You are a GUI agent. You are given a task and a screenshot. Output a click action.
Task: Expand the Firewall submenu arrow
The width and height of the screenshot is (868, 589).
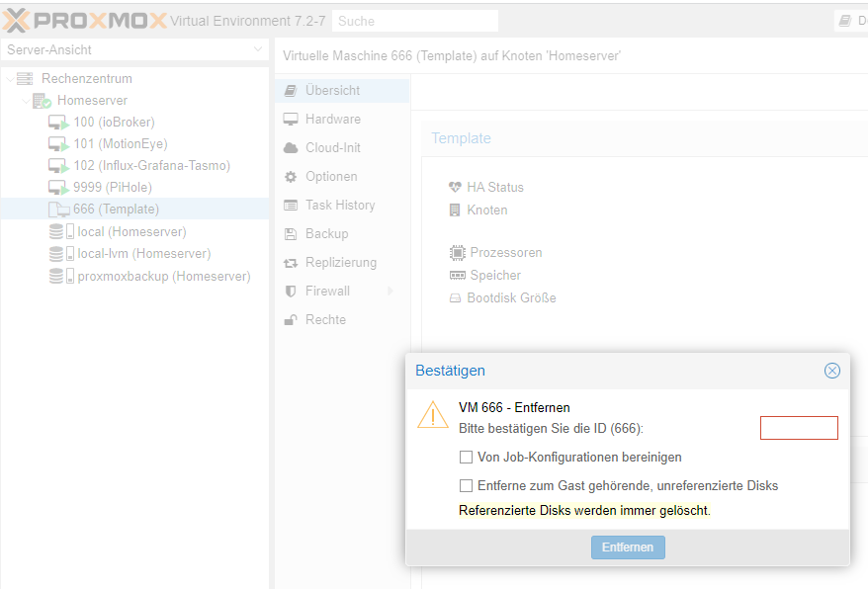pos(391,292)
